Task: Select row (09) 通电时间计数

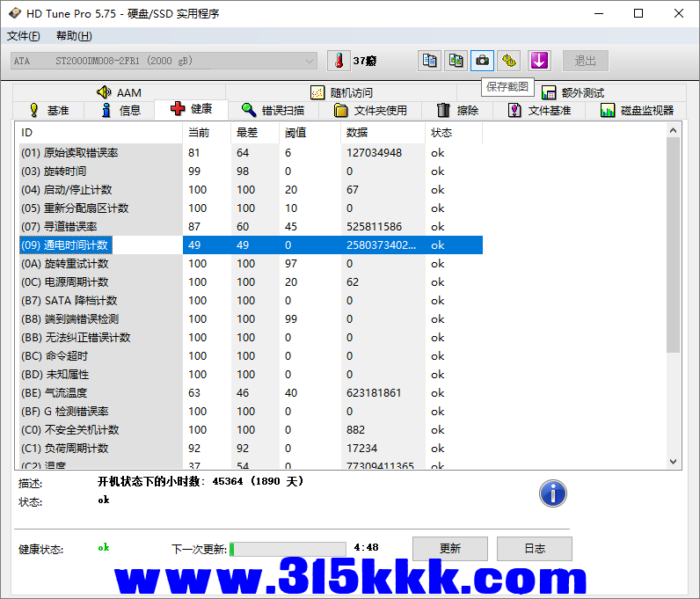Action: click(251, 245)
